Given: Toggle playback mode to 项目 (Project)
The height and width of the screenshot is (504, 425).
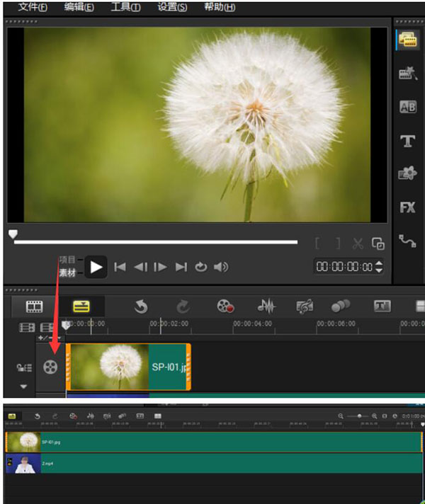Looking at the screenshot, I should click(67, 260).
